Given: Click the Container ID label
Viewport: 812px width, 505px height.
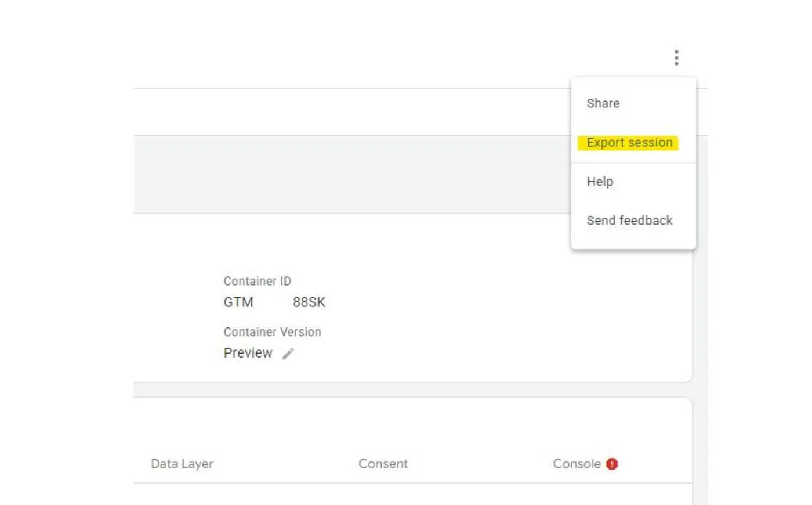Looking at the screenshot, I should [258, 281].
